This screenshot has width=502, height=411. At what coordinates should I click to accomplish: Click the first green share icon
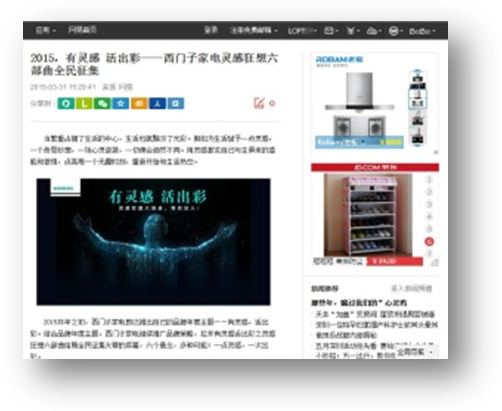pos(66,103)
